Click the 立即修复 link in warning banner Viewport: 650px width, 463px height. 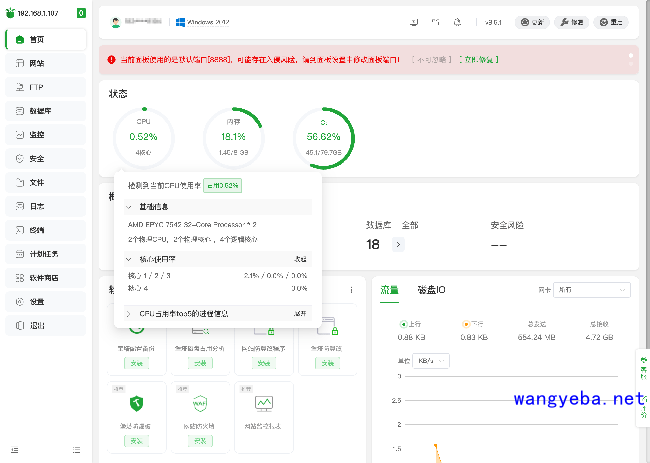point(478,60)
